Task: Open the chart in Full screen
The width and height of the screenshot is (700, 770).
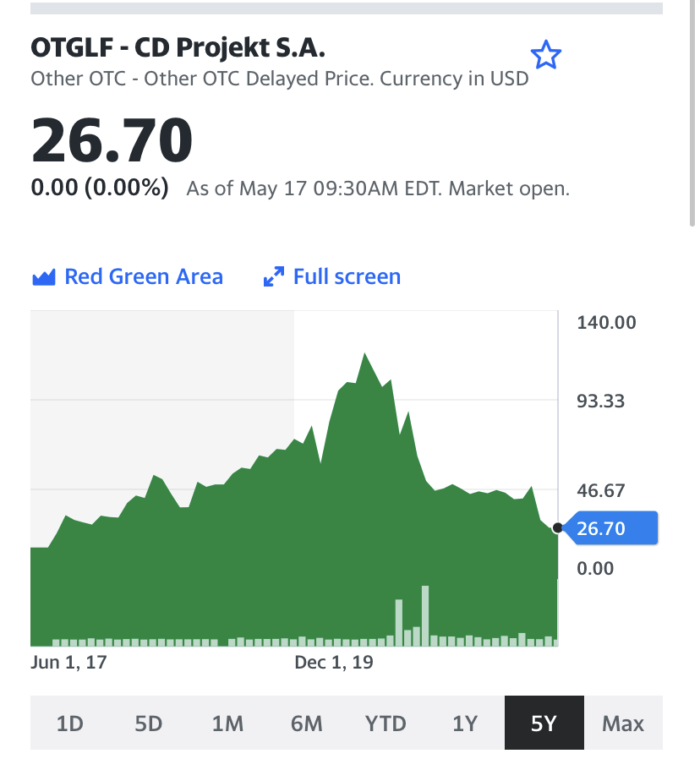Action: click(x=347, y=277)
